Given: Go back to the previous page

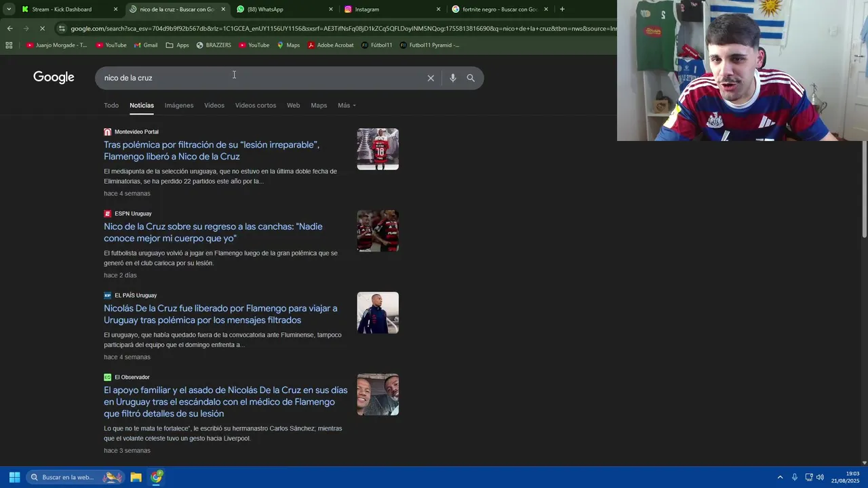Looking at the screenshot, I should click(9, 28).
